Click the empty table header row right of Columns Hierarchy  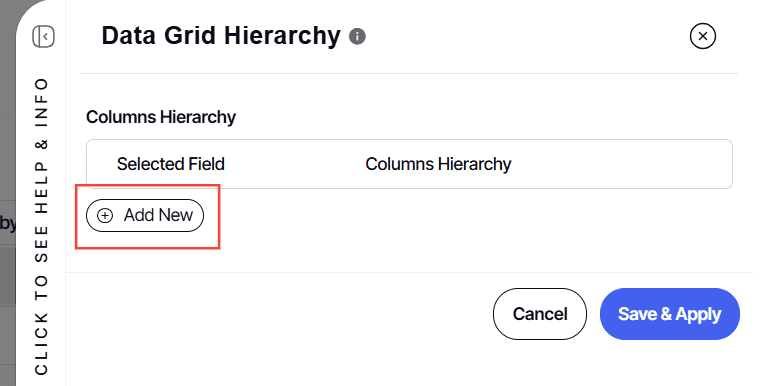(619, 164)
